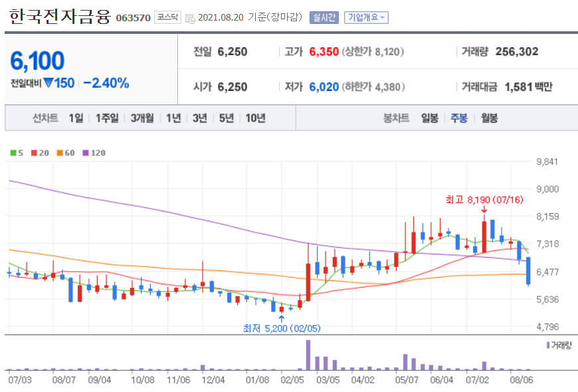Click the 최저 5,200 (02/05) chart annotation
The image size is (578, 392).
tap(282, 328)
